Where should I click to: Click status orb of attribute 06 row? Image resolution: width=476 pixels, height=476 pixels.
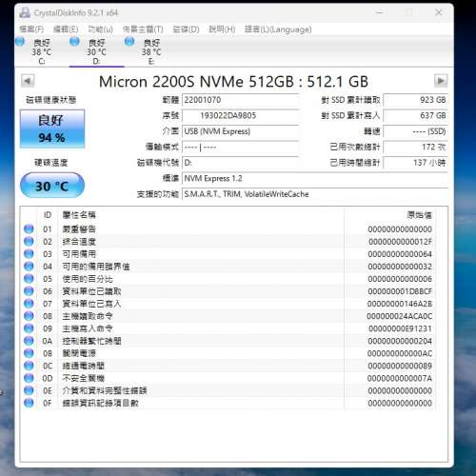click(29, 290)
